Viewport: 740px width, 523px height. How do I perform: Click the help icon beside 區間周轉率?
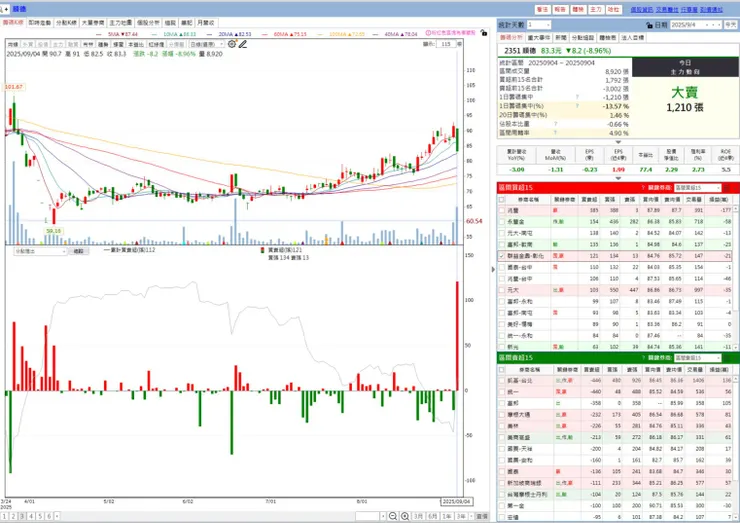[555, 133]
